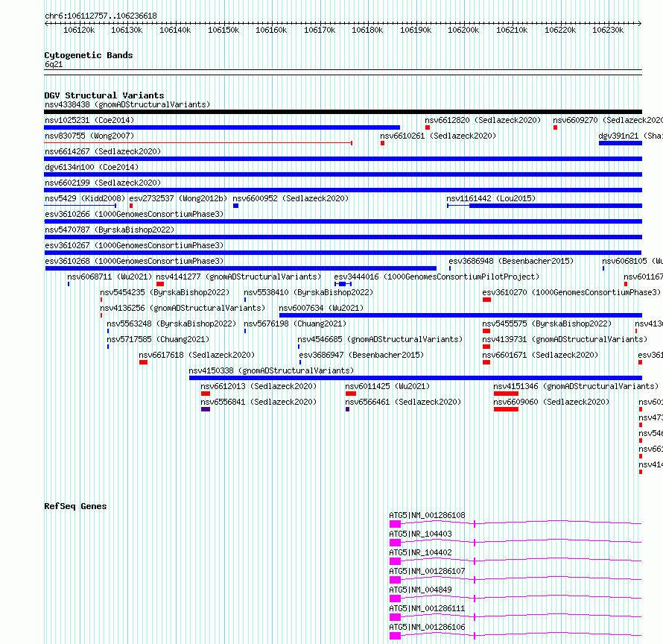Click the nsv6614267 (Sedlazeck2020) label
This screenshot has width=663, height=644.
coord(103,151)
